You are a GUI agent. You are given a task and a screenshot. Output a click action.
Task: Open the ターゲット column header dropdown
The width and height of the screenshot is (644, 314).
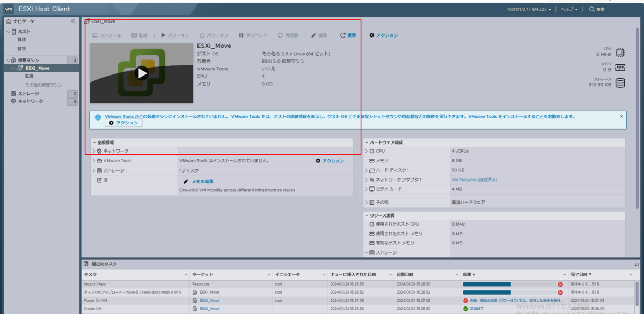[x=268, y=275]
